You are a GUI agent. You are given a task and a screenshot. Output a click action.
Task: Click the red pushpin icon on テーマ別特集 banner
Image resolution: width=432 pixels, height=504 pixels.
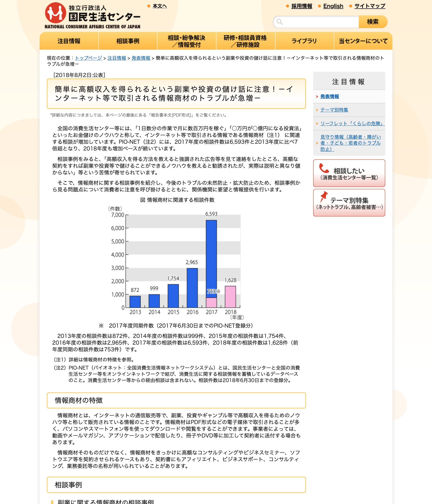pyautogui.click(x=324, y=197)
